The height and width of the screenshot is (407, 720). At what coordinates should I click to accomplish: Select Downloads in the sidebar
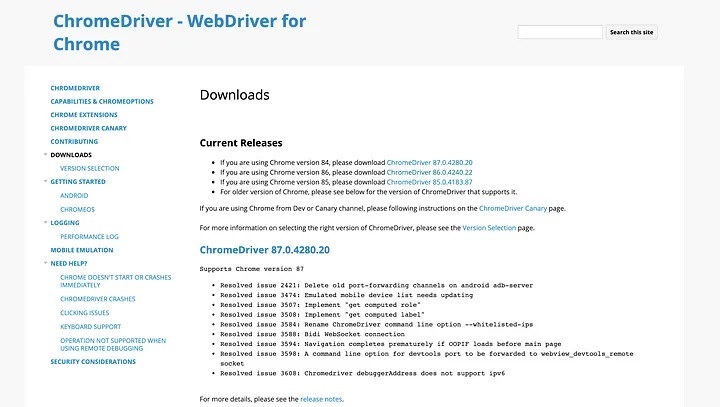click(71, 155)
